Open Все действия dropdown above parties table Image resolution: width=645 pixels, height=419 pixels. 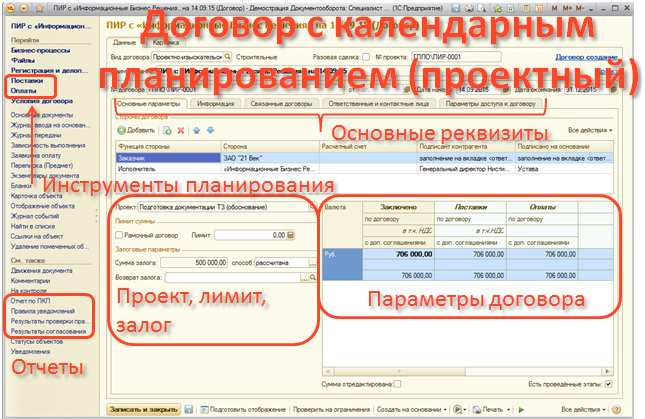(x=590, y=130)
